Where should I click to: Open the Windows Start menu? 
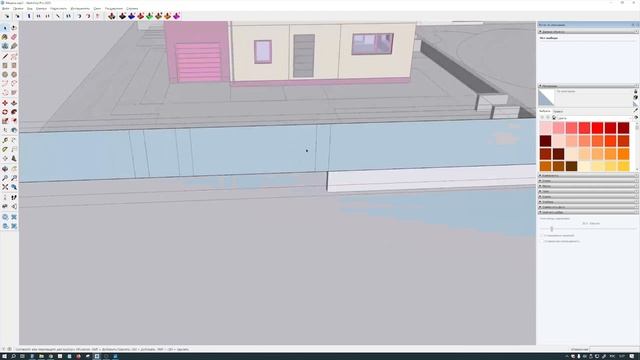4,356
